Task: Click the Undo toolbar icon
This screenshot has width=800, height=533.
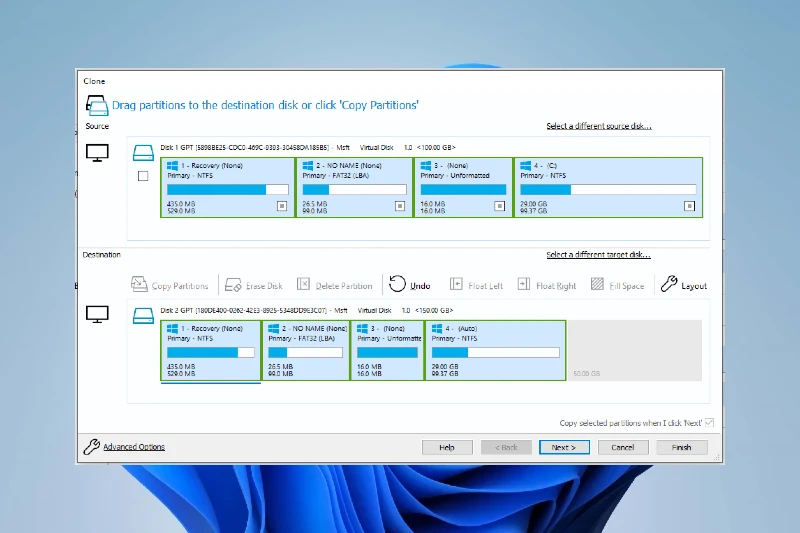Action: tap(397, 285)
